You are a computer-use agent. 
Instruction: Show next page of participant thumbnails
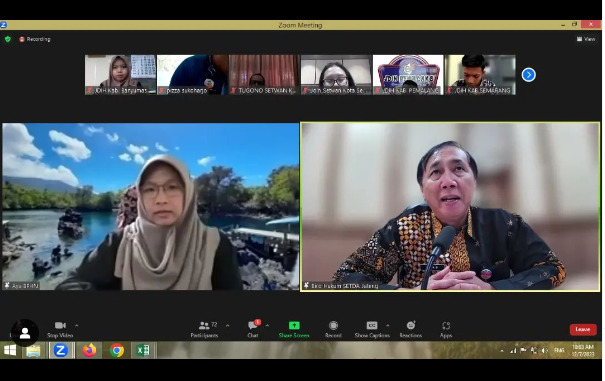(529, 75)
